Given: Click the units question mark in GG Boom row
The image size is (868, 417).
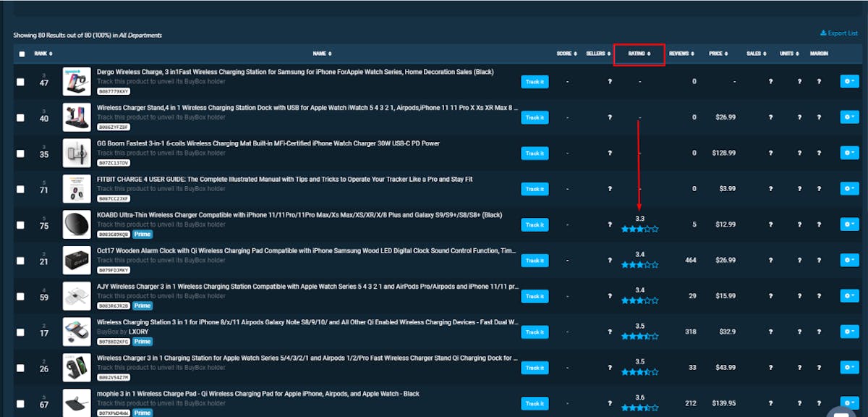Looking at the screenshot, I should (x=799, y=153).
